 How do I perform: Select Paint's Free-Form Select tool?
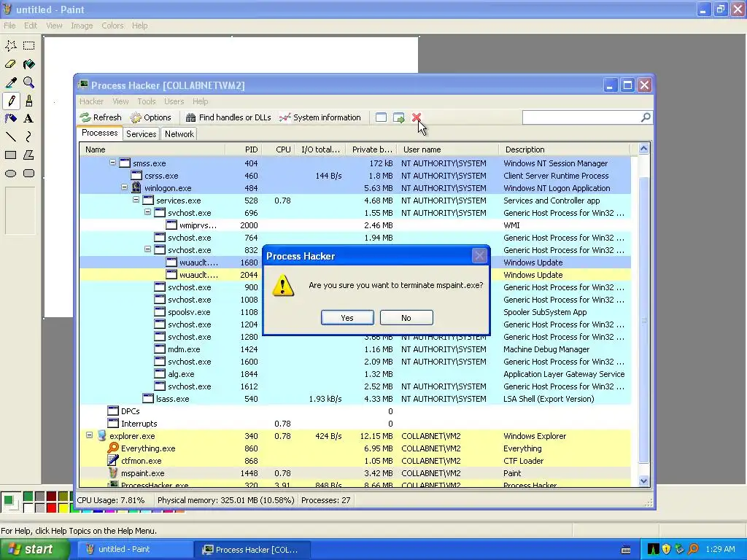point(11,46)
